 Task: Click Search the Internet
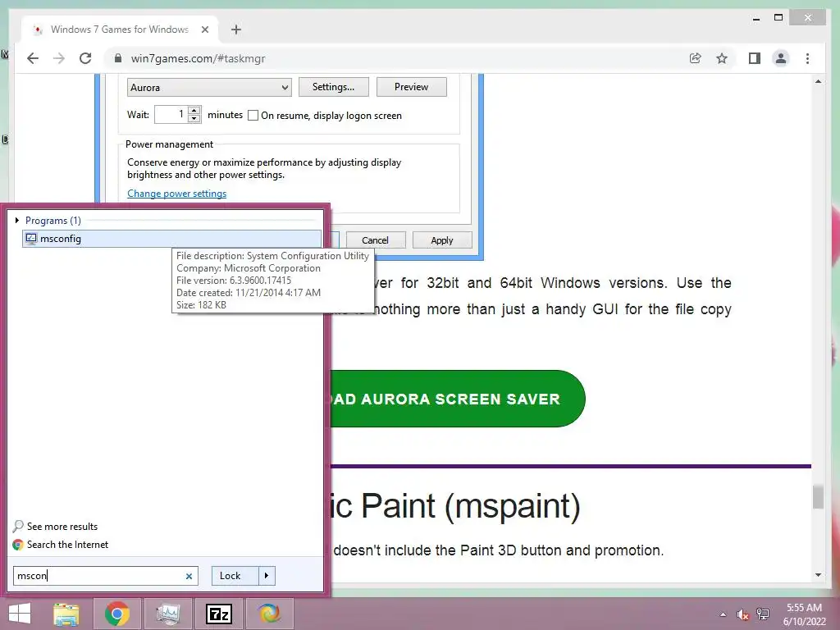click(x=67, y=545)
